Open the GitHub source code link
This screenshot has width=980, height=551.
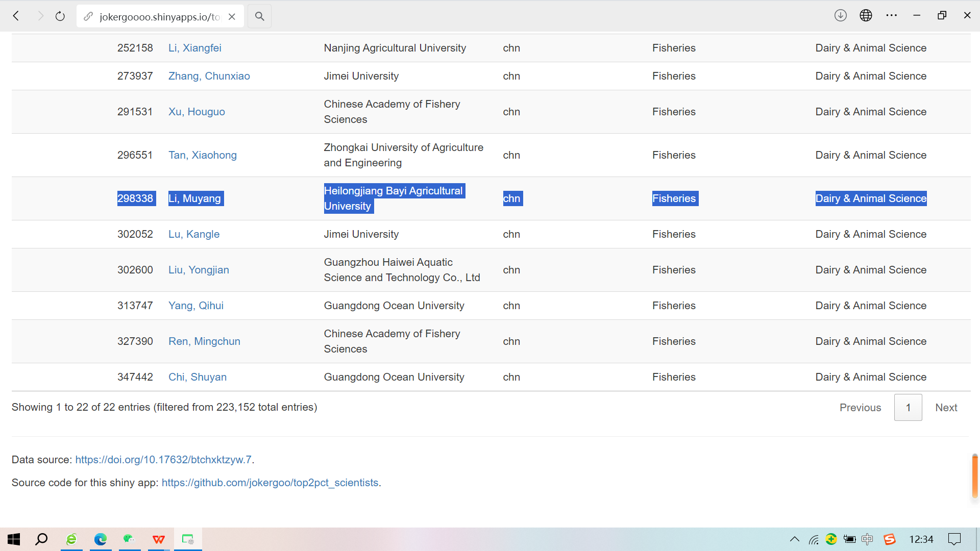(x=270, y=483)
